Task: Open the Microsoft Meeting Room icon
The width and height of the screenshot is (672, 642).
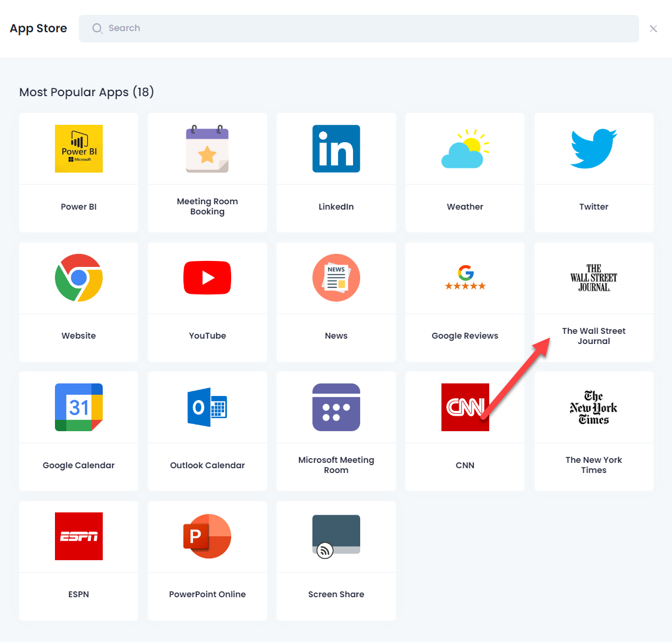Action: (x=336, y=407)
